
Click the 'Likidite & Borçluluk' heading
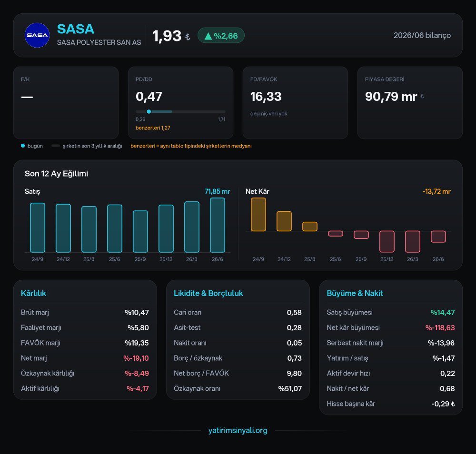point(208,293)
